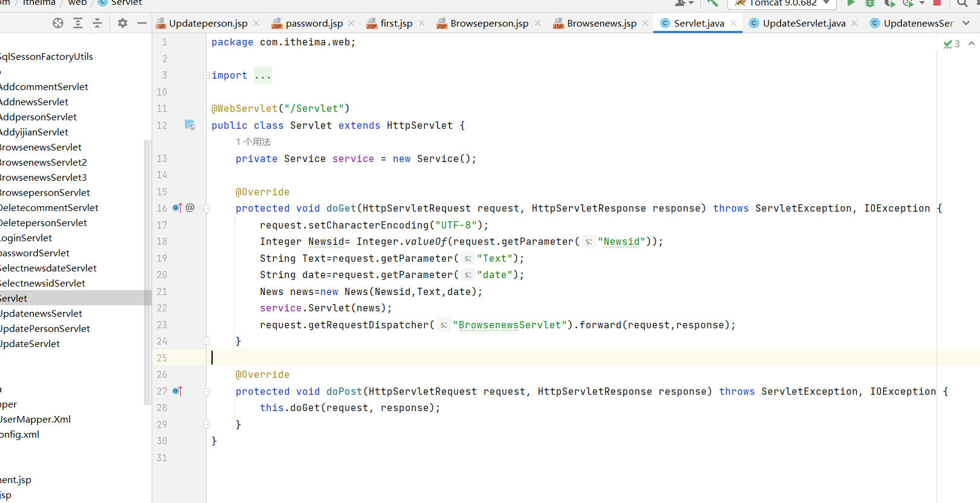The image size is (980, 503).
Task: Close the first.jsp tab
Action: (x=422, y=23)
